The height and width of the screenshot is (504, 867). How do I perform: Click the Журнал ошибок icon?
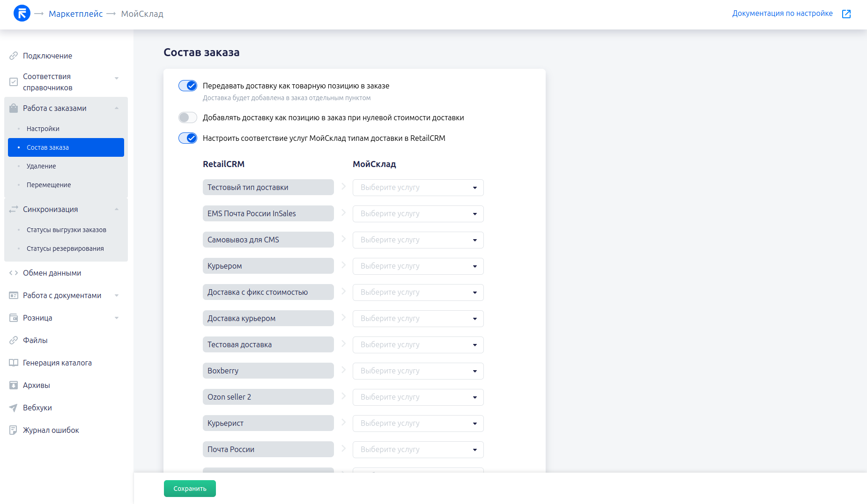[x=14, y=430]
